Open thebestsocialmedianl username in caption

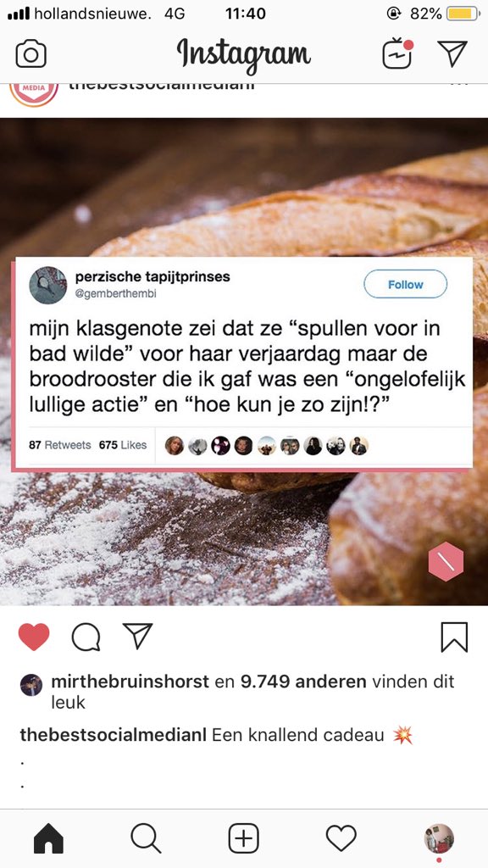(x=113, y=735)
